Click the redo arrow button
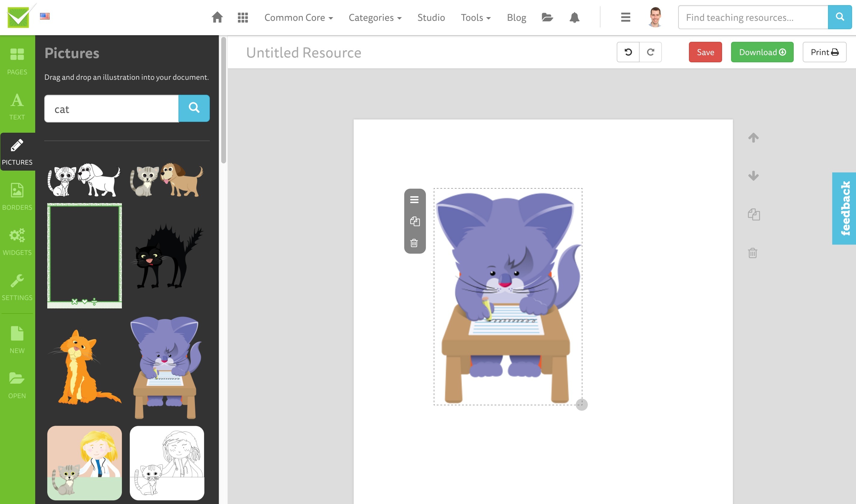The width and height of the screenshot is (856, 504). pyautogui.click(x=650, y=52)
